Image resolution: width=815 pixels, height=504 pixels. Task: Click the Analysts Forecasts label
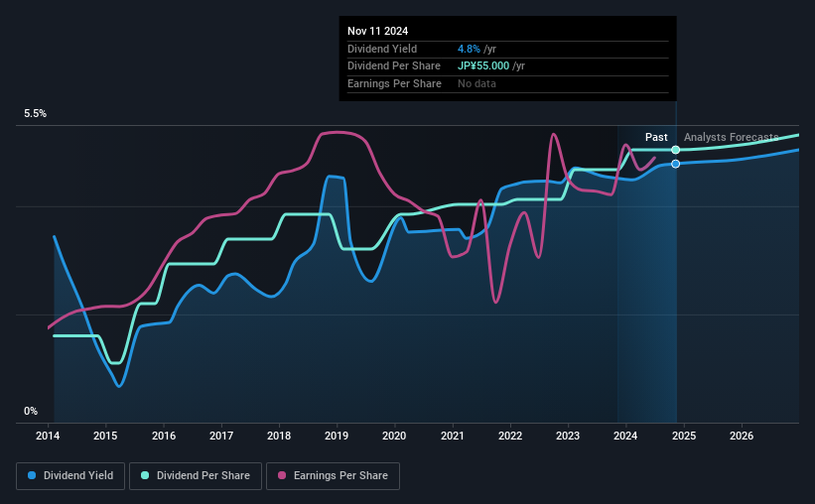coord(732,137)
